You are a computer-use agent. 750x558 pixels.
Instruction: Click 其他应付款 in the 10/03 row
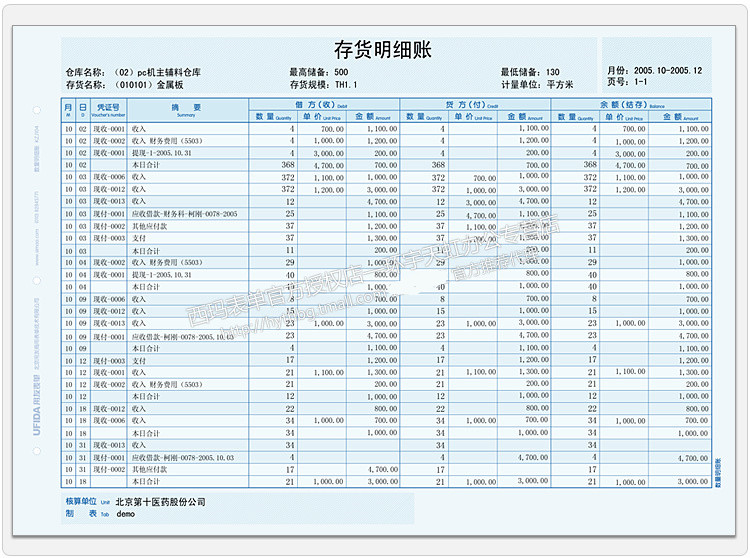(150, 226)
